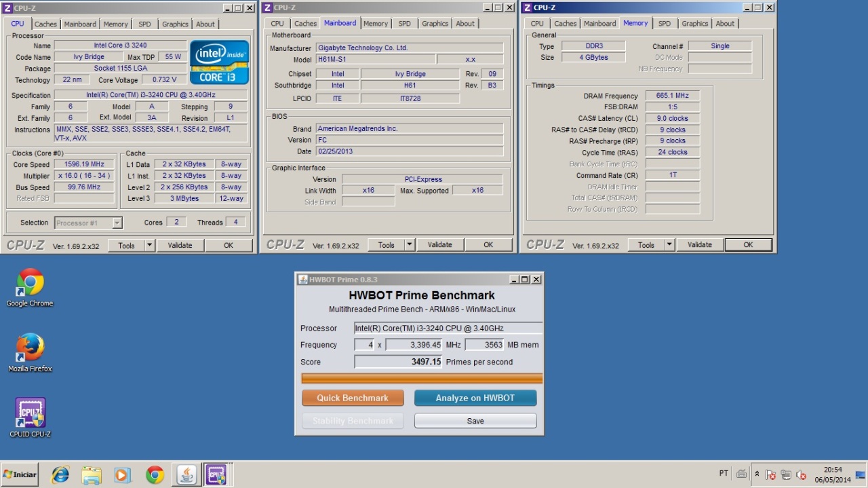The height and width of the screenshot is (488, 868).
Task: Click Validate in first CPU-Z window
Action: [x=180, y=246]
